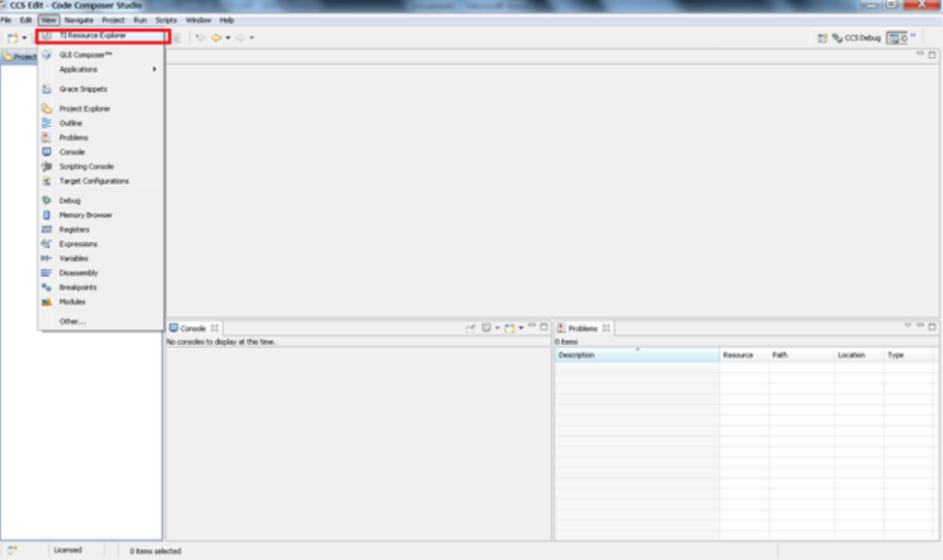
Task: Close the Console tab
Action: click(x=215, y=328)
